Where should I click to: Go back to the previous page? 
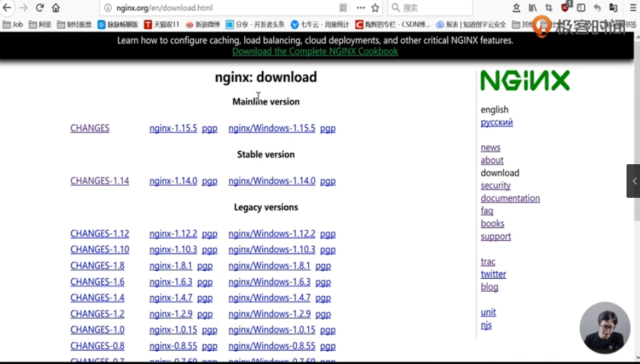click(x=7, y=8)
